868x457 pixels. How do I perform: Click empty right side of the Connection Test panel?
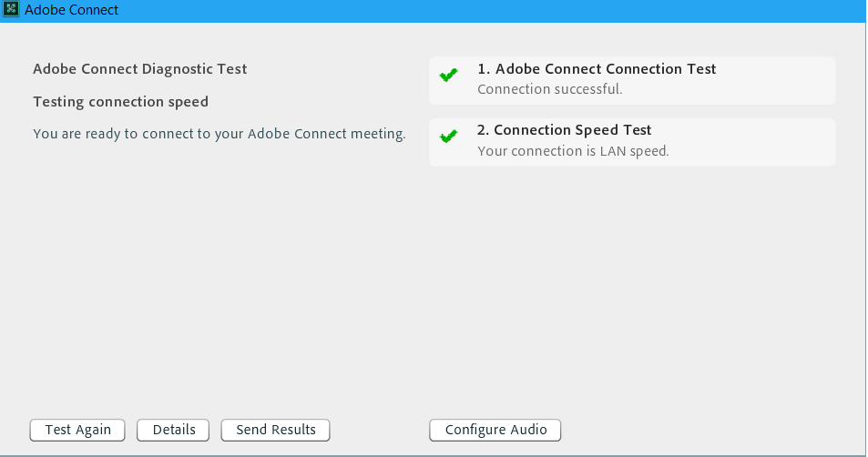point(775,81)
